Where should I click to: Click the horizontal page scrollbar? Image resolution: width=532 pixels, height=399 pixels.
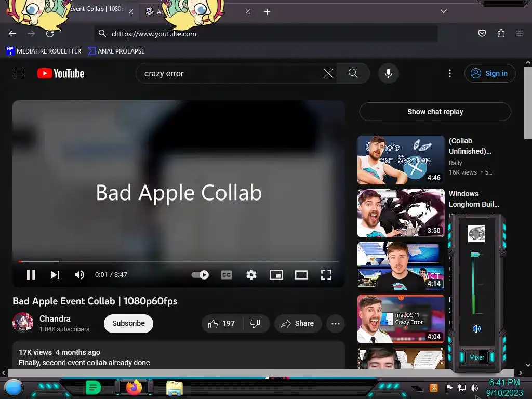tap(260, 373)
